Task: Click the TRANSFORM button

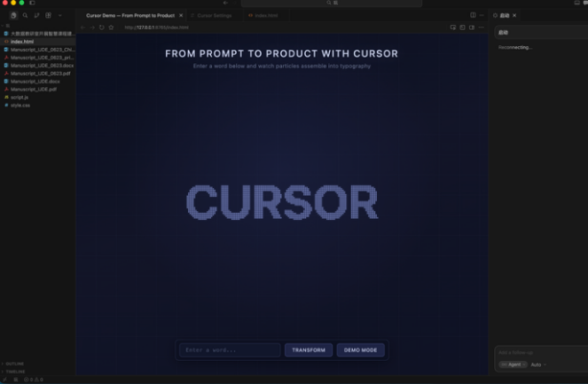Action: coord(309,350)
